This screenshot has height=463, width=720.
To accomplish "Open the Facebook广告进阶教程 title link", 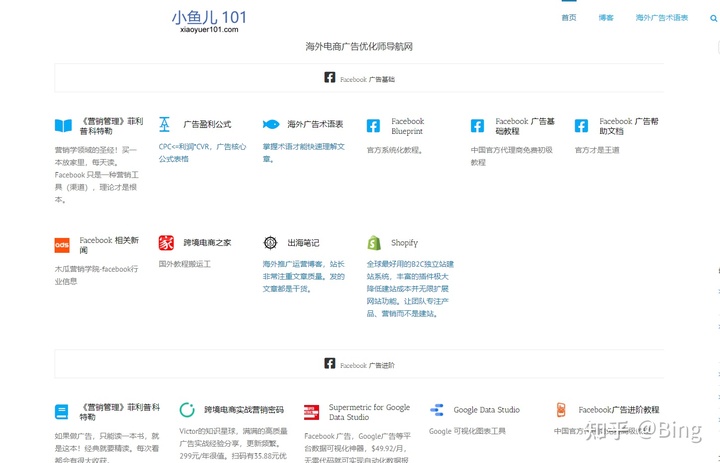I will (x=619, y=410).
